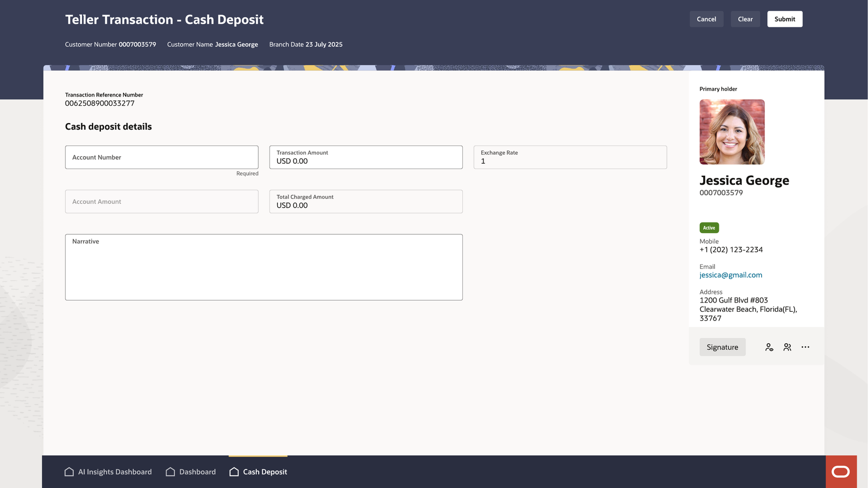This screenshot has width=868, height=488.
Task: Open the joint holders people icon
Action: pyautogui.click(x=787, y=348)
